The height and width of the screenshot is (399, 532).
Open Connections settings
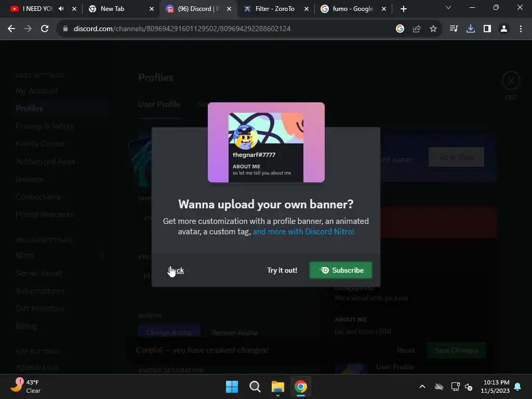click(x=38, y=197)
